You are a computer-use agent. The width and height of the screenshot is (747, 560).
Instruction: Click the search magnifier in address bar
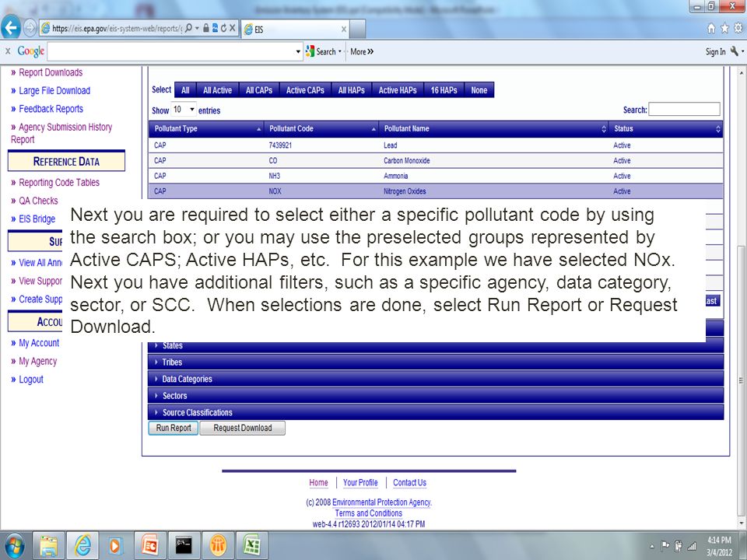tap(188, 28)
